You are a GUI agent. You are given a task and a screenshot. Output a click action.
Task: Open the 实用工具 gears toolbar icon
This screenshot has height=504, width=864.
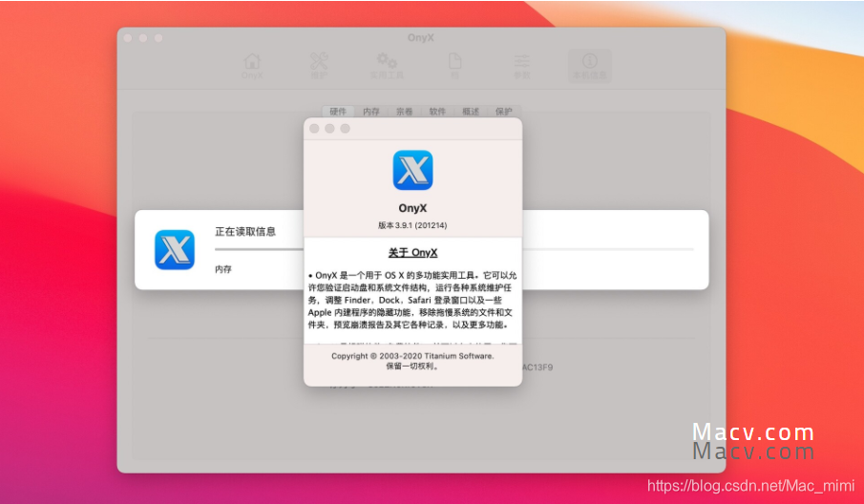tap(387, 66)
